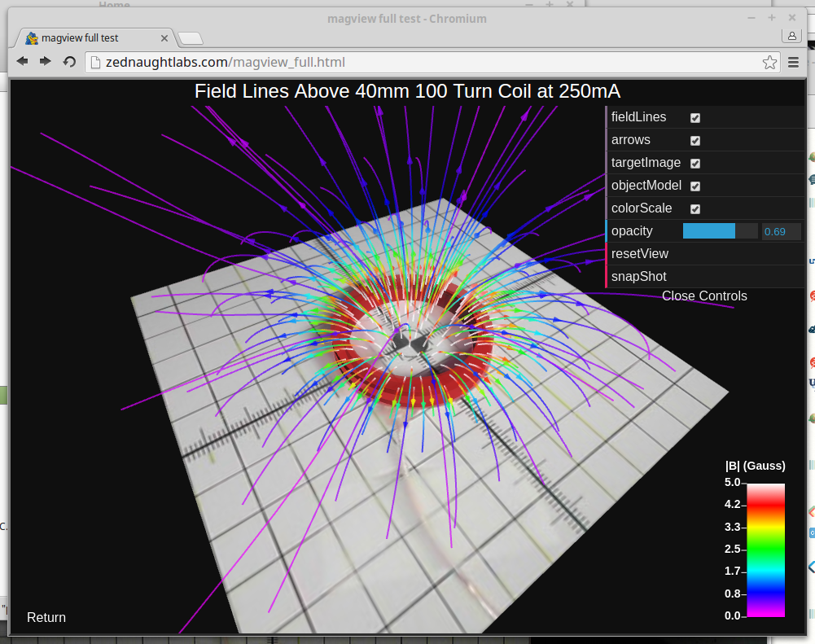
Task: Close the magview full test tab
Action: [164, 38]
